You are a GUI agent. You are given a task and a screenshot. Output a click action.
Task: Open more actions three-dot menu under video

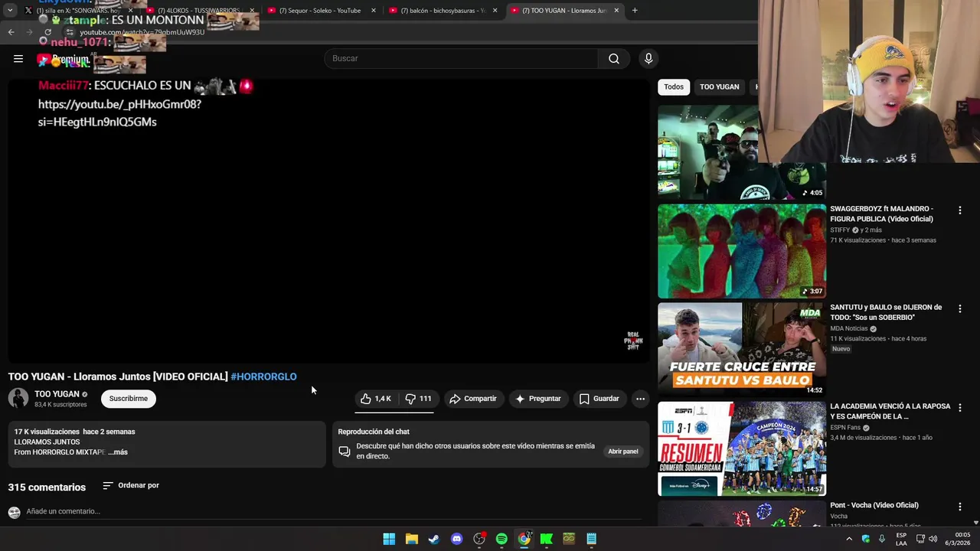(x=640, y=399)
